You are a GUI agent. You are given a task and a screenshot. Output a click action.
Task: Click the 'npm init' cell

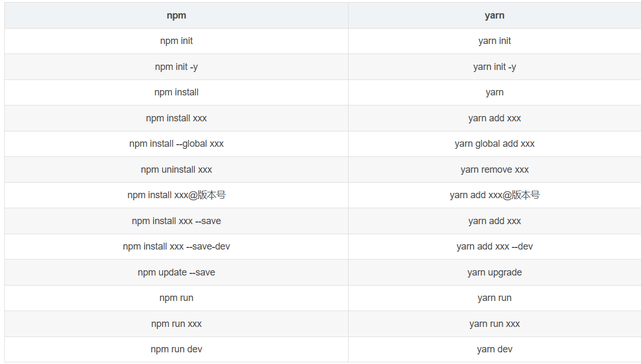(176, 41)
